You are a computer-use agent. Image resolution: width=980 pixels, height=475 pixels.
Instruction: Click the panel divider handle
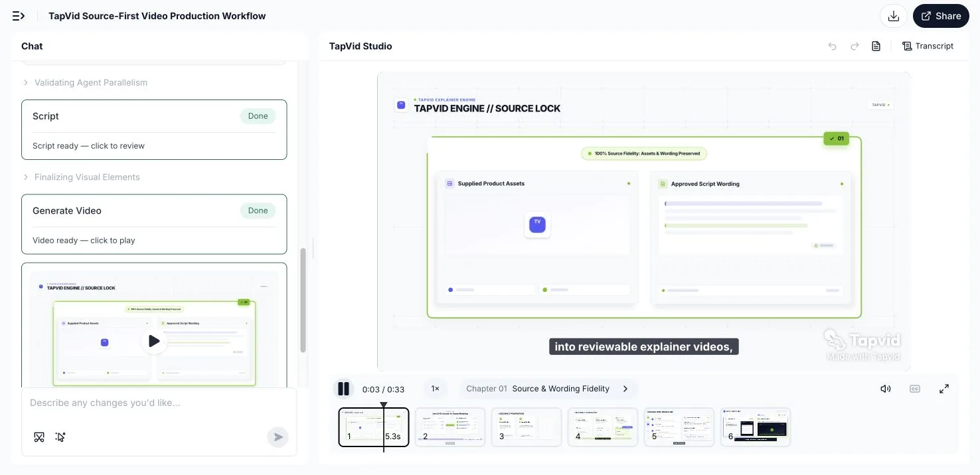click(x=313, y=249)
